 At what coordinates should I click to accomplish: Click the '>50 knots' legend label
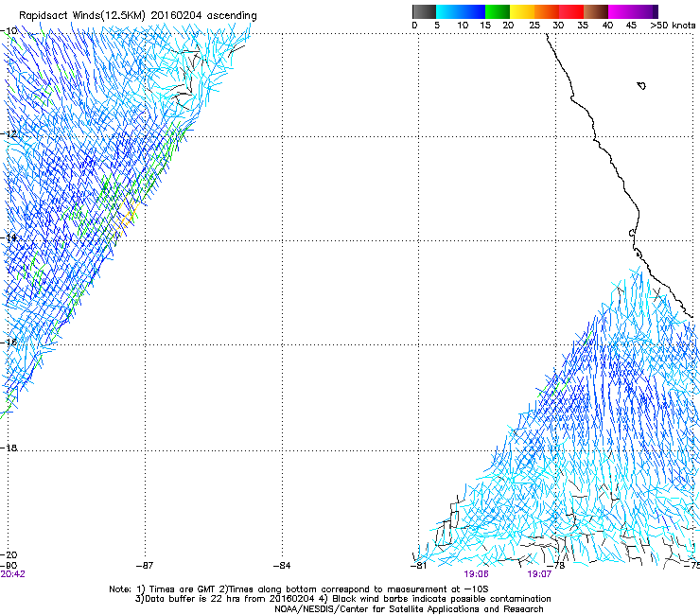pos(673,25)
